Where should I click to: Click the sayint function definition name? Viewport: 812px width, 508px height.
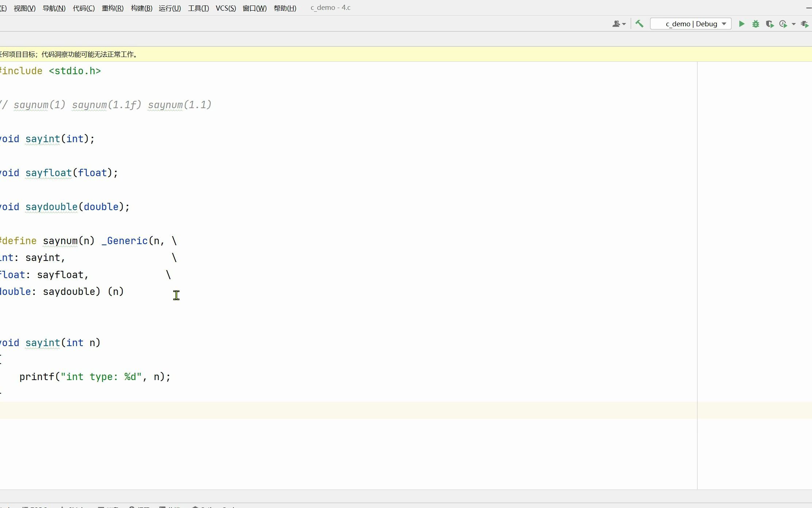43,343
